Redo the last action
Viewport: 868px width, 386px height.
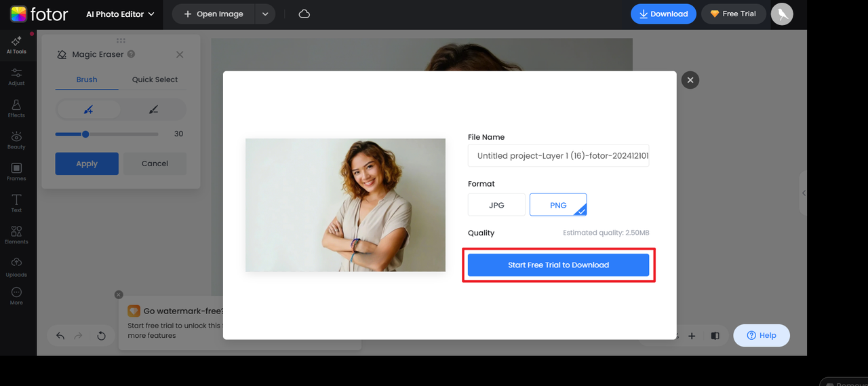pyautogui.click(x=79, y=336)
